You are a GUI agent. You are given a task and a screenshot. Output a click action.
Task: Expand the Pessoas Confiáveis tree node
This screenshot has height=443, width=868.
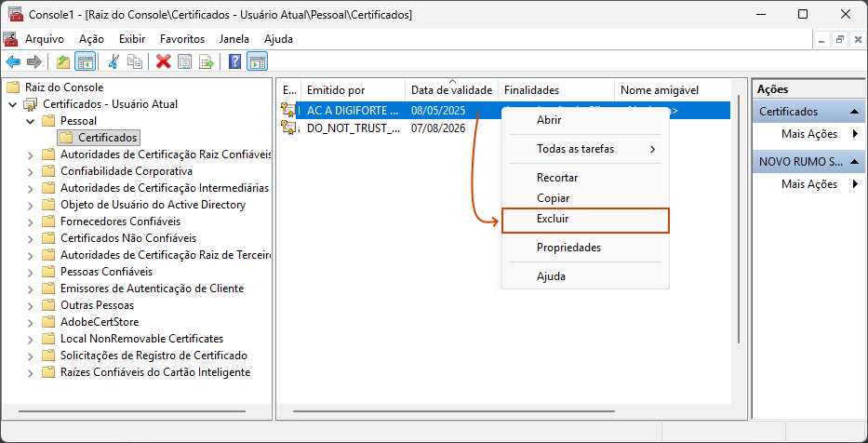coord(30,272)
